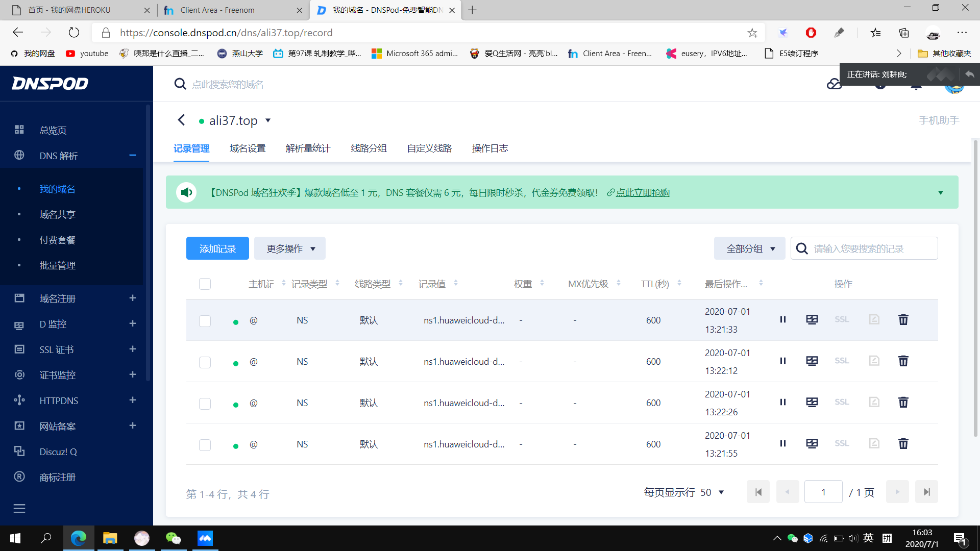
Task: Select the checkbox of the fourth record
Action: coord(205,445)
